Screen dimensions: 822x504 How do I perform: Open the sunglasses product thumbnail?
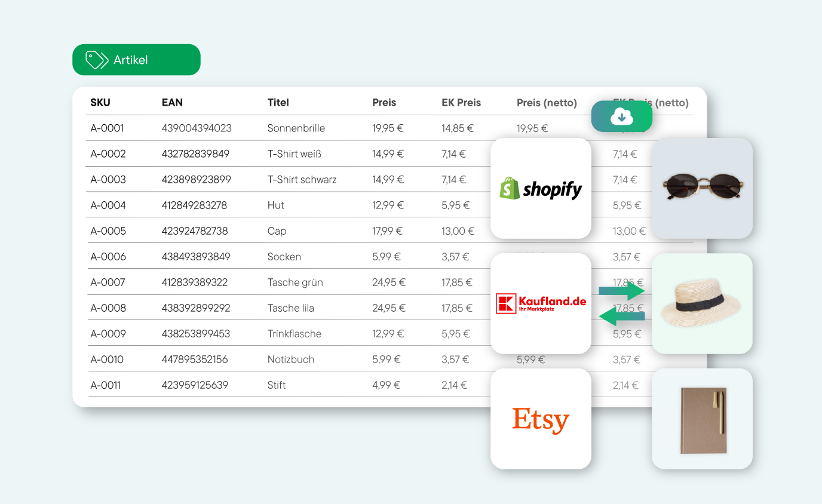[702, 188]
